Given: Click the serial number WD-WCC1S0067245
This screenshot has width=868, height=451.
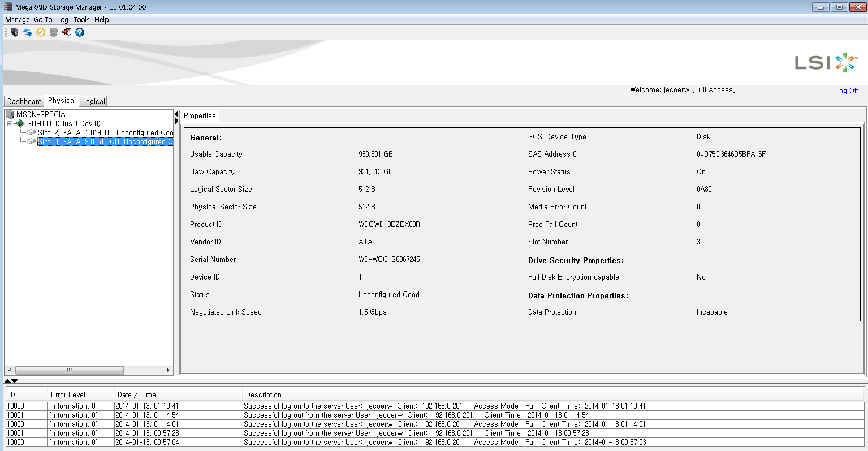Looking at the screenshot, I should click(389, 259).
